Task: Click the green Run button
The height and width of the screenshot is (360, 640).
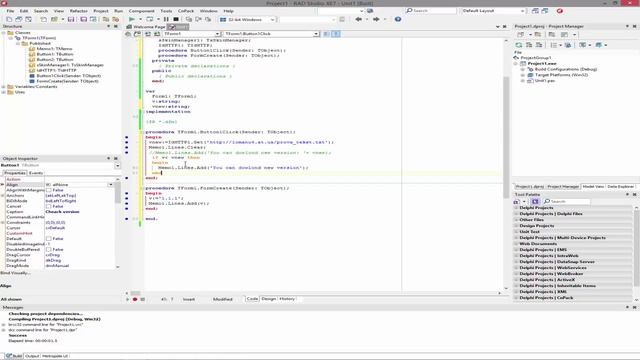Action: coord(131,19)
